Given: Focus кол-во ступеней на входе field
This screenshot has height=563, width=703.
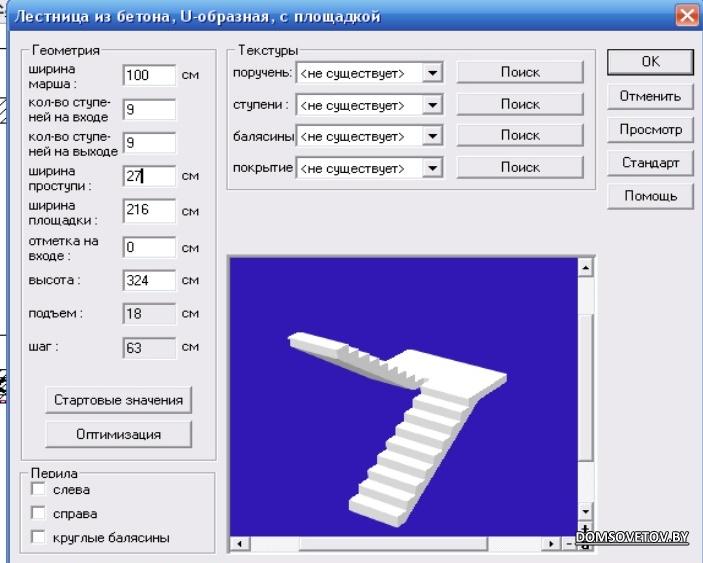Looking at the screenshot, I should [149, 110].
